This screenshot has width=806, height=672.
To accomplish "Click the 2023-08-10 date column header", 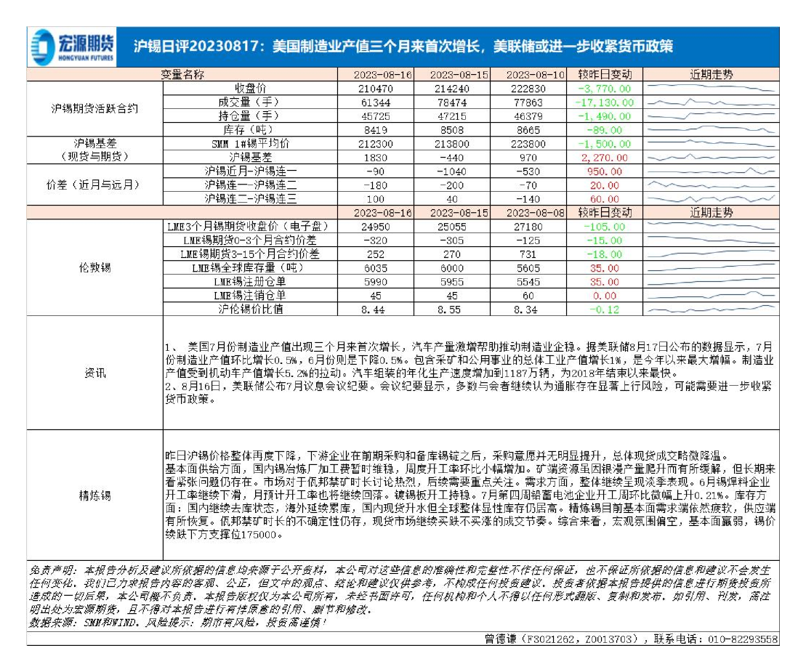I will (529, 75).
